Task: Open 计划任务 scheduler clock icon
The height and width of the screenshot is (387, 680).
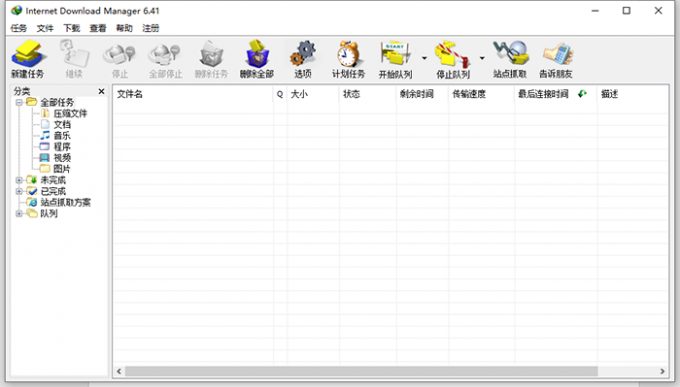Action: 348,59
